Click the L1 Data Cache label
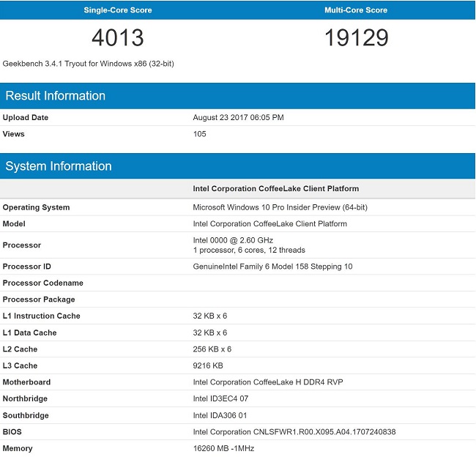The image size is (476, 457). [29, 332]
